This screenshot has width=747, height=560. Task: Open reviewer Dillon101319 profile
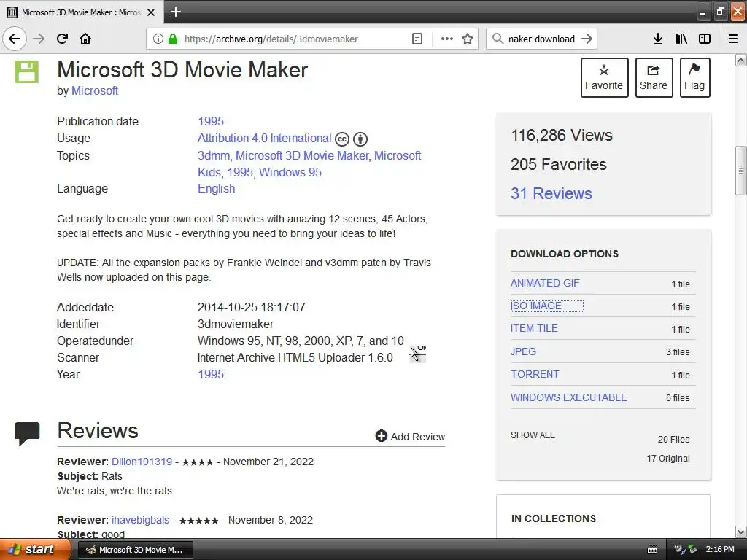[142, 462]
